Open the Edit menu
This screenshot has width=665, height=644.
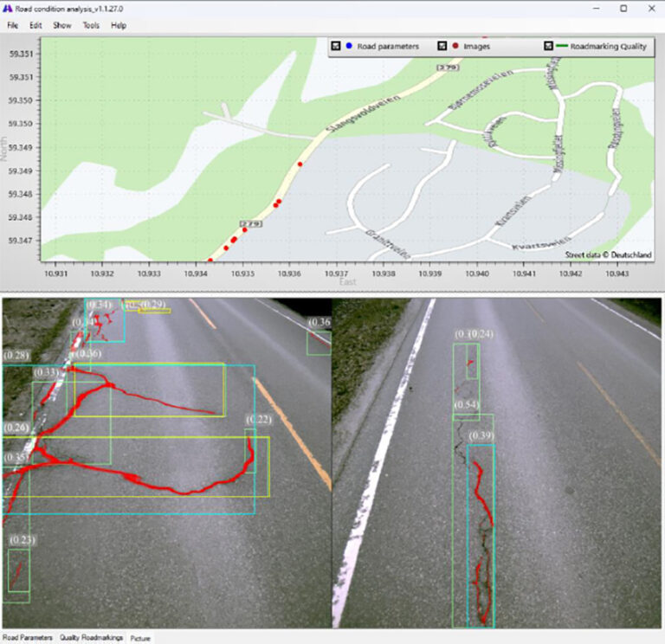tap(36, 25)
